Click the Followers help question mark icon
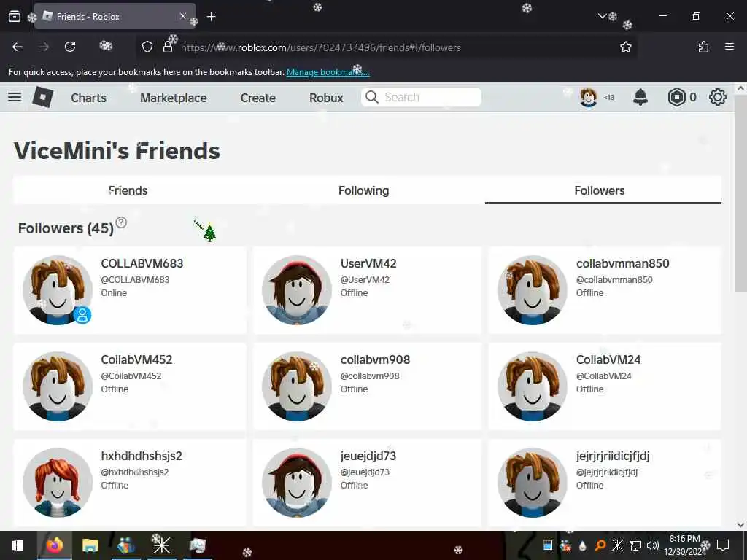Image resolution: width=747 pixels, height=560 pixels. 121,222
